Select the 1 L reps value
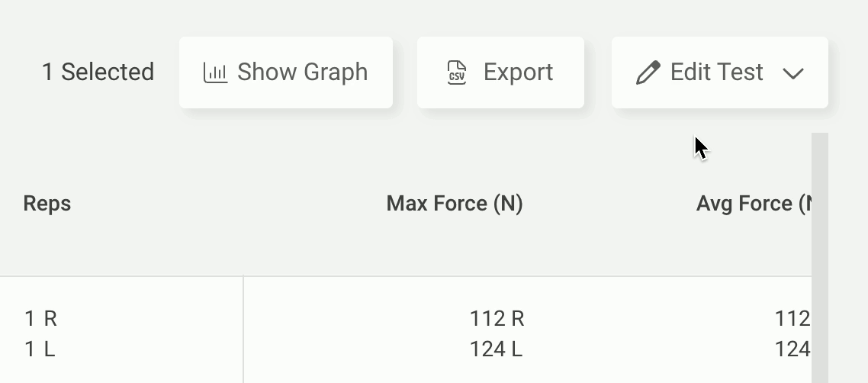868x383 pixels. click(x=40, y=349)
